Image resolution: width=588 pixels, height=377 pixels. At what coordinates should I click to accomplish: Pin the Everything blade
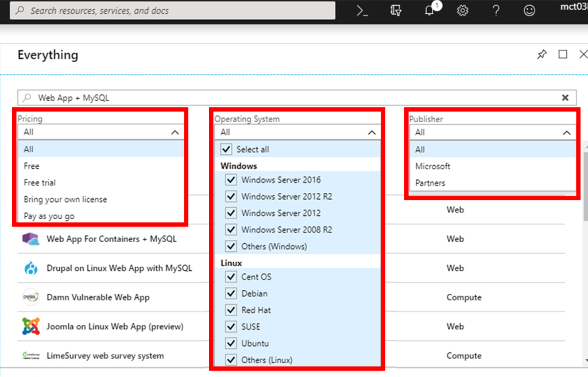[x=541, y=55]
